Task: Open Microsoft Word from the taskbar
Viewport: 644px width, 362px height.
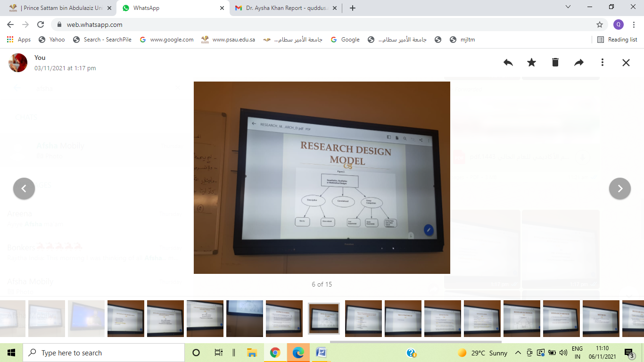Action: [321, 353]
